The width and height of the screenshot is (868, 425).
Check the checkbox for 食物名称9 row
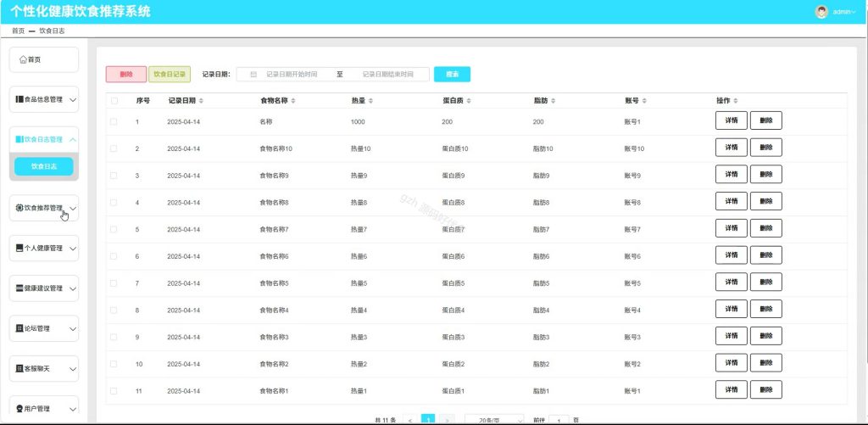(114, 176)
